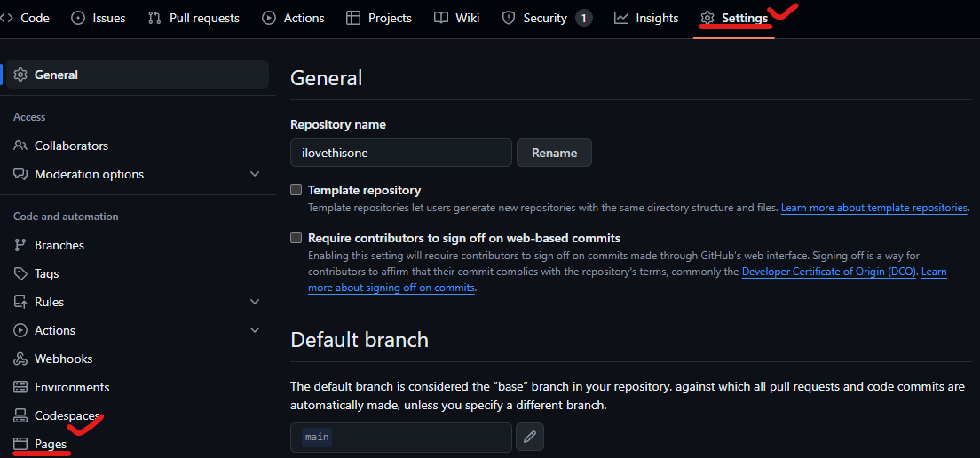
Task: Open Developer Certificate of Origin (DCO) link
Action: point(829,272)
